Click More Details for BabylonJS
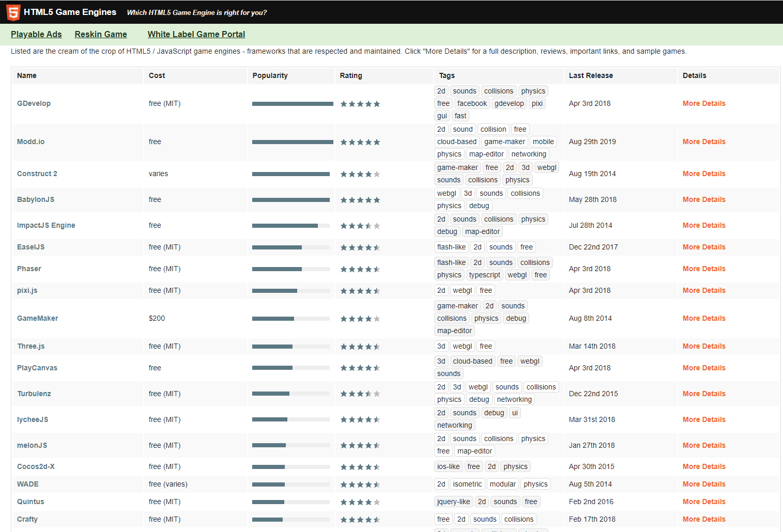 pos(704,199)
